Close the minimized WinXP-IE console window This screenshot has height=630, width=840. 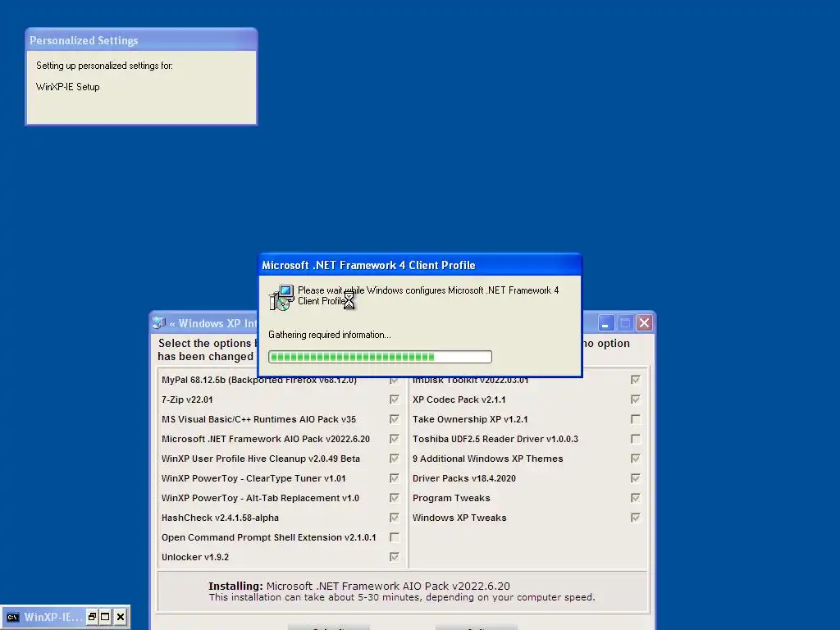click(x=121, y=617)
